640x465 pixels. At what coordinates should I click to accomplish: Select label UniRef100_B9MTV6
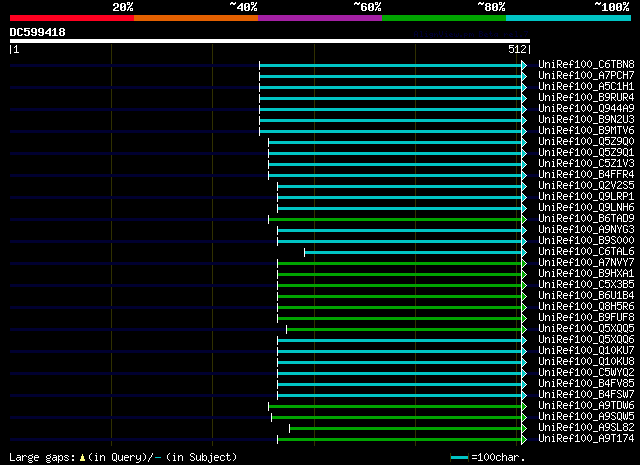point(586,131)
